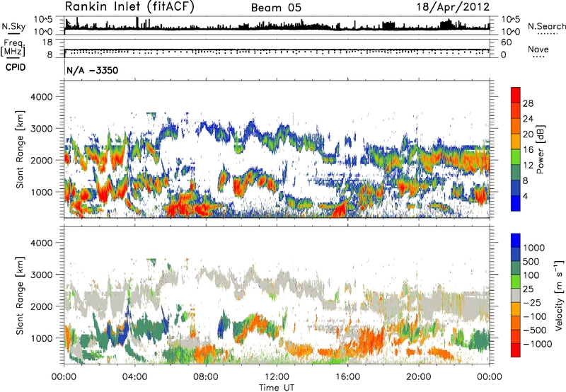Click the '-1000' velocity scale value
This screenshot has height=392, width=566.
pyautogui.click(x=537, y=344)
